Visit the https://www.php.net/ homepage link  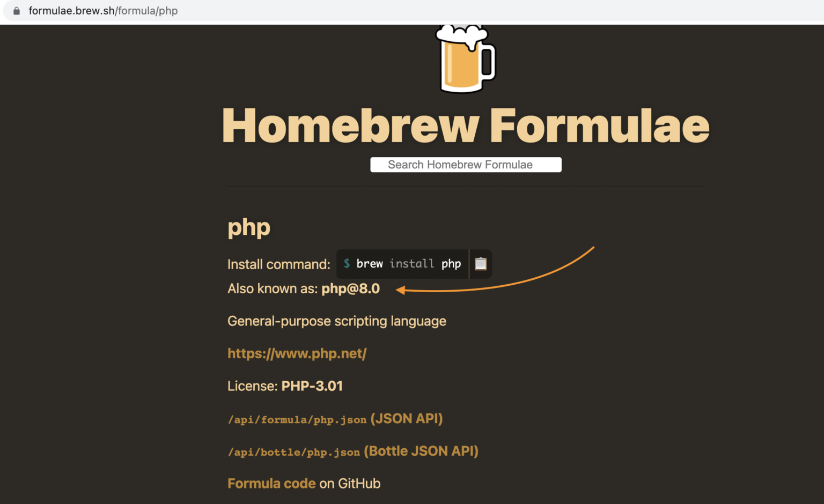click(x=297, y=353)
